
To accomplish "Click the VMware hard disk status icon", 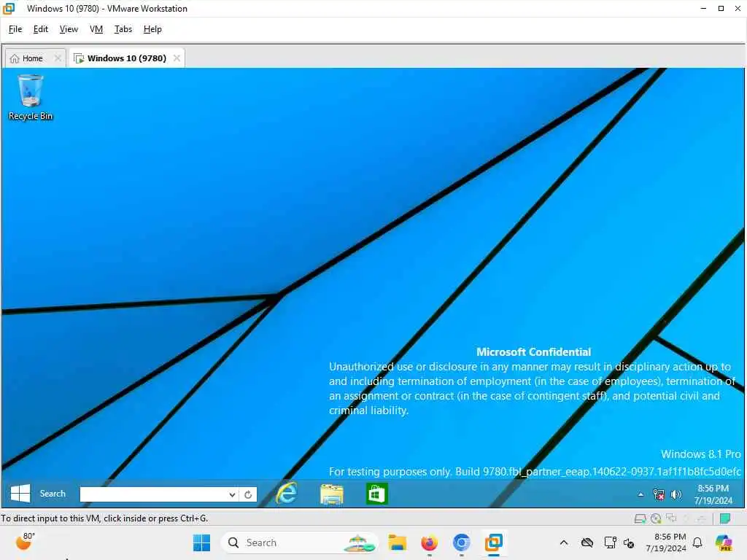I will (640, 518).
